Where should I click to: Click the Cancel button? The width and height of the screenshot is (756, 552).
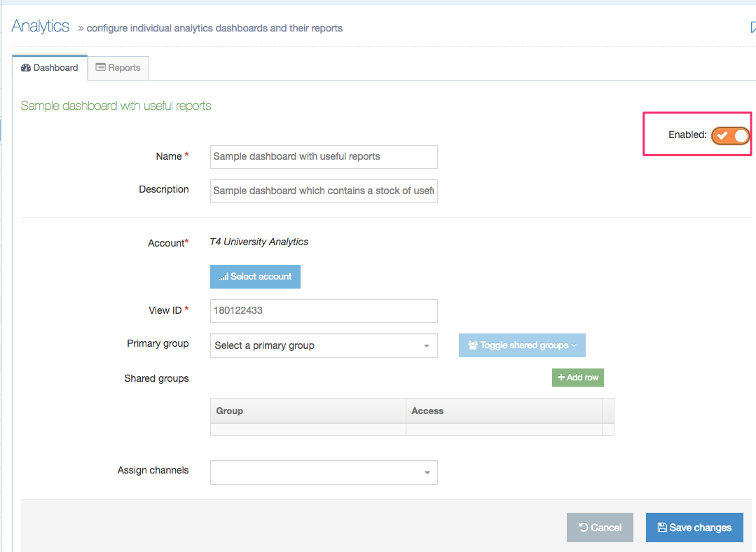tap(600, 527)
